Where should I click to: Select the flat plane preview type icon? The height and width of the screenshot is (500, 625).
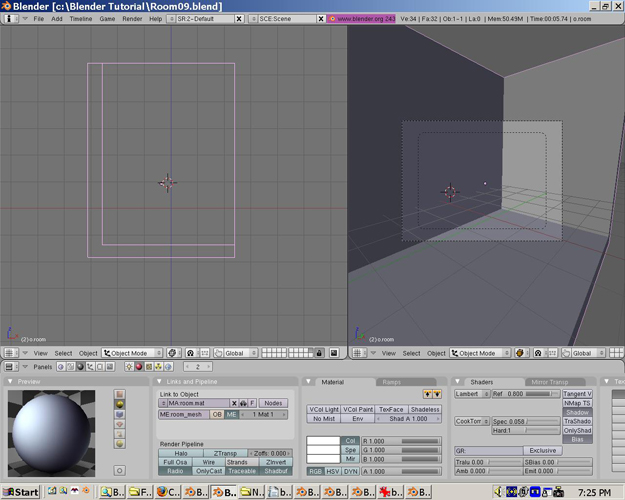pos(120,394)
